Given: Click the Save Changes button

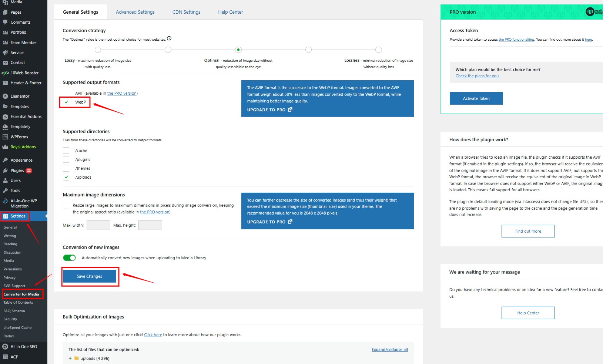Looking at the screenshot, I should tap(90, 276).
